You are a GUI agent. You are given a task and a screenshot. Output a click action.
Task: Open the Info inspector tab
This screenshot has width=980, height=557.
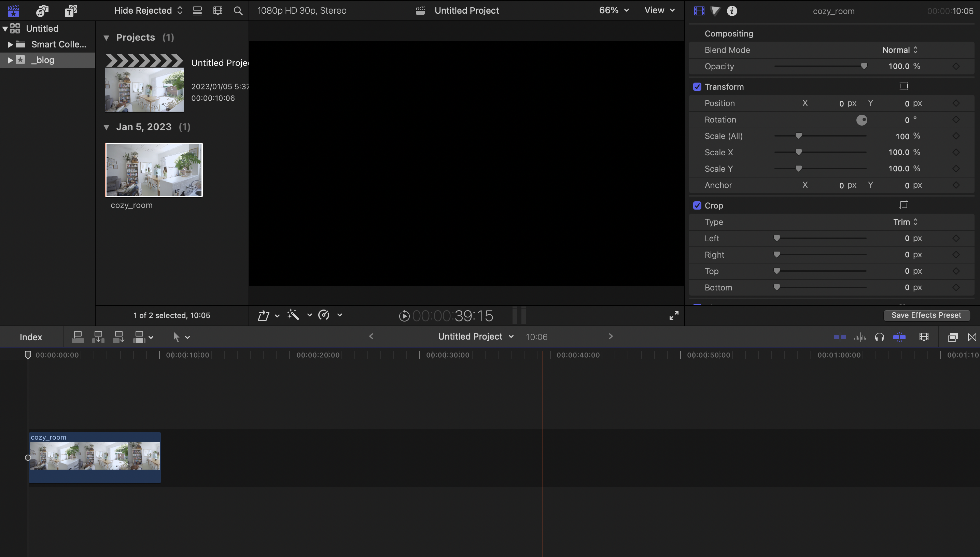[x=732, y=11]
